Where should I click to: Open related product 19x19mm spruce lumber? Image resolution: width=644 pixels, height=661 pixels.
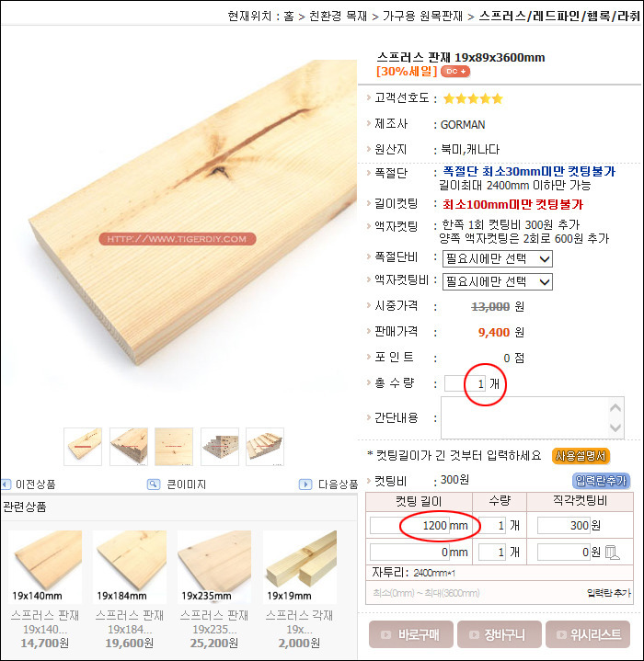pos(299,589)
